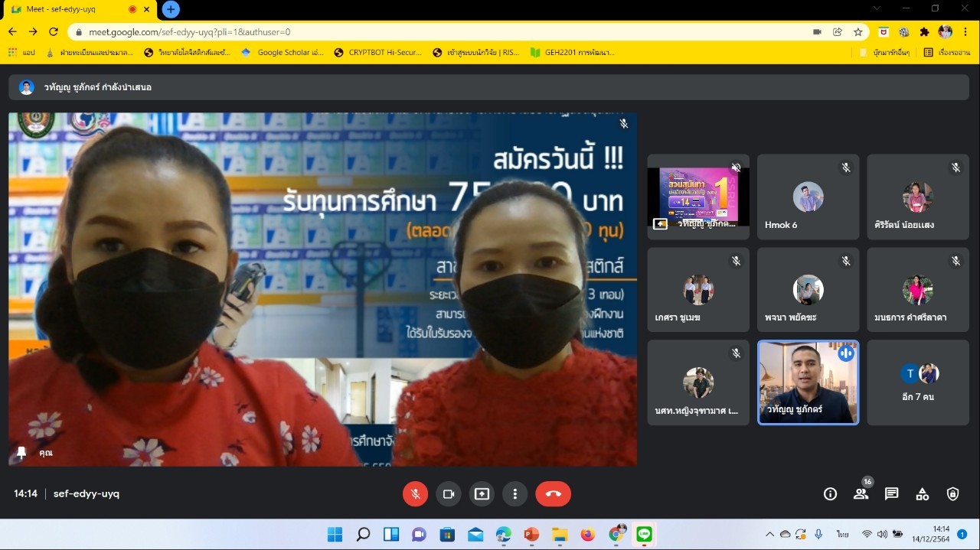
Task: Select the 'อีก 7 คน' participants tile
Action: pos(917,382)
